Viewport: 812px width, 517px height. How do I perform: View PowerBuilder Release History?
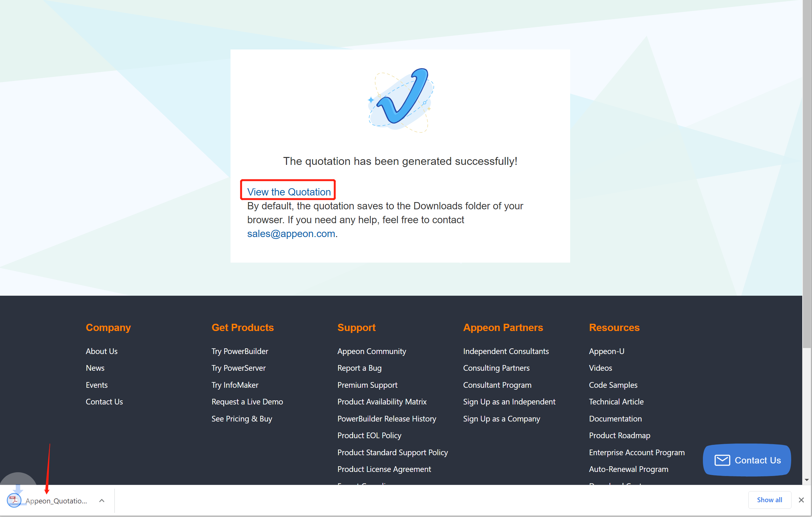click(x=386, y=418)
